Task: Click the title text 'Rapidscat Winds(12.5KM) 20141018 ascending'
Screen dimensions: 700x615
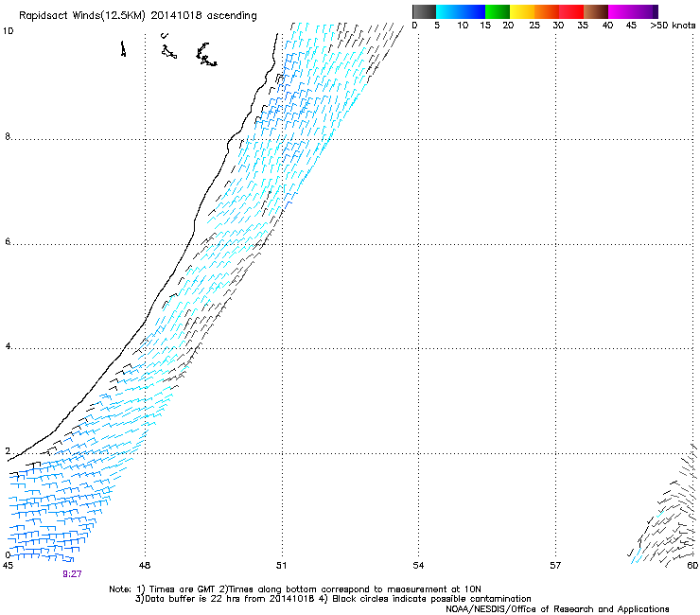Action: [138, 16]
